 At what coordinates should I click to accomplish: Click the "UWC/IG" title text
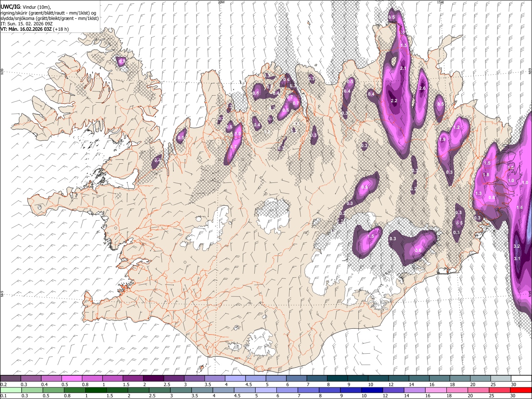coord(10,6)
